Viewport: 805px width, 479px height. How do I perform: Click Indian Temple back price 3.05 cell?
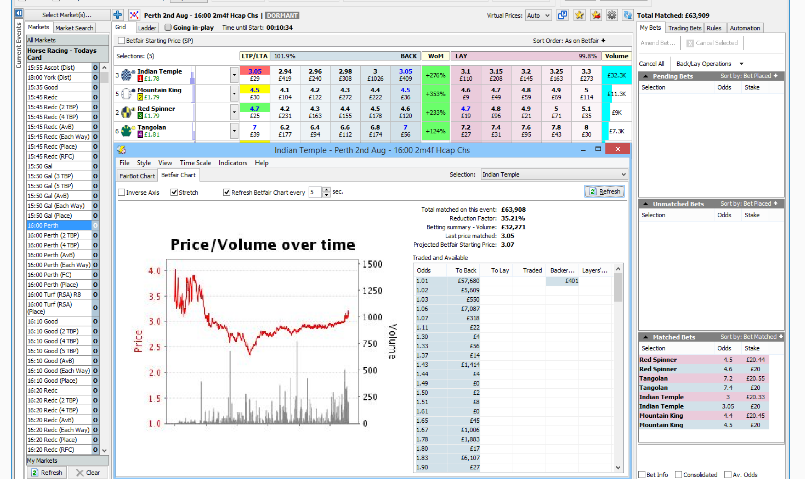pyautogui.click(x=406, y=75)
